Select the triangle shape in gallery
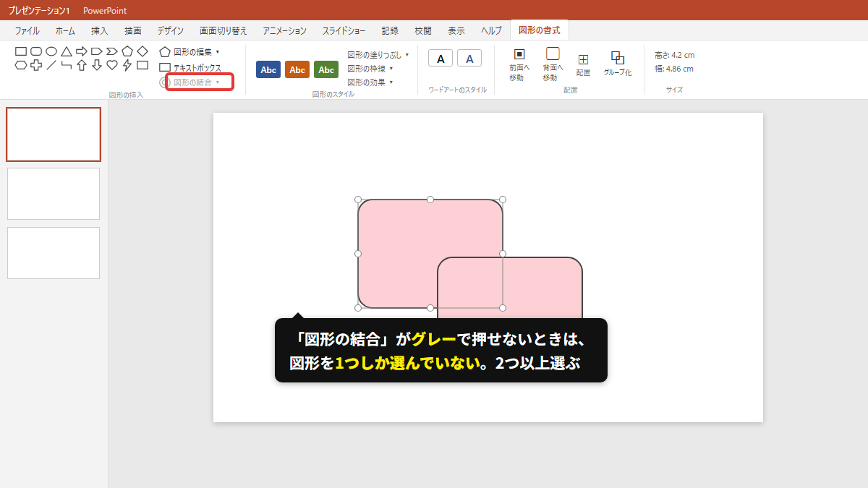The image size is (868, 488). click(x=67, y=51)
